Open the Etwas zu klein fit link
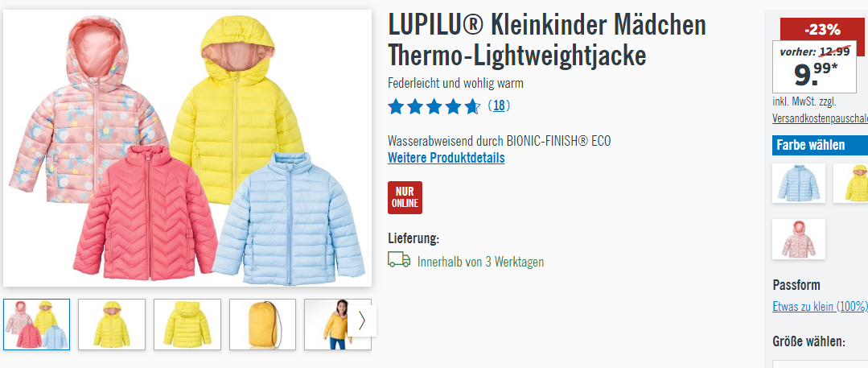 click(820, 307)
